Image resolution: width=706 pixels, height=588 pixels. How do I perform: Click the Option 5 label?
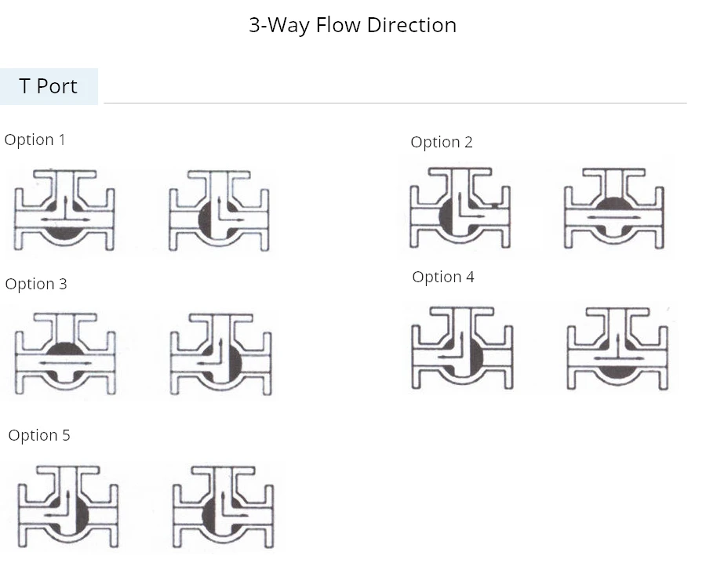click(39, 435)
